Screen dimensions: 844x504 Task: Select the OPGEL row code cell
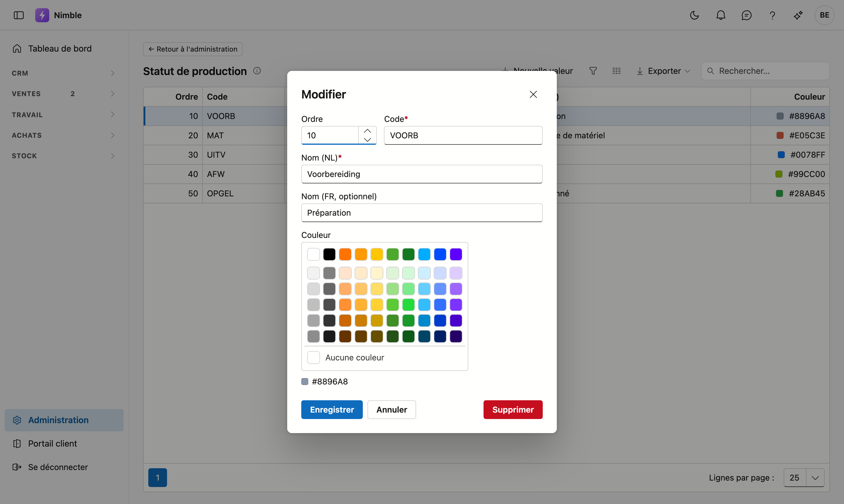coord(243,194)
